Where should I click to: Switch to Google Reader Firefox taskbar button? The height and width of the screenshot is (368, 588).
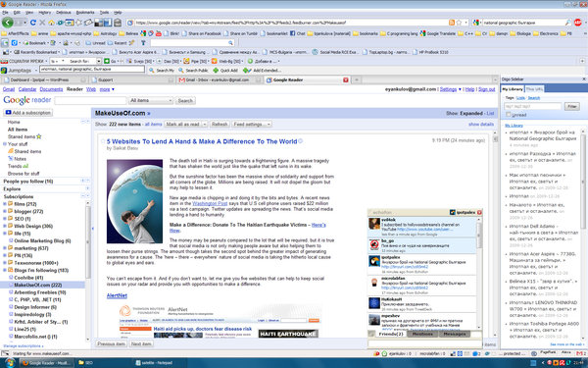point(45,363)
